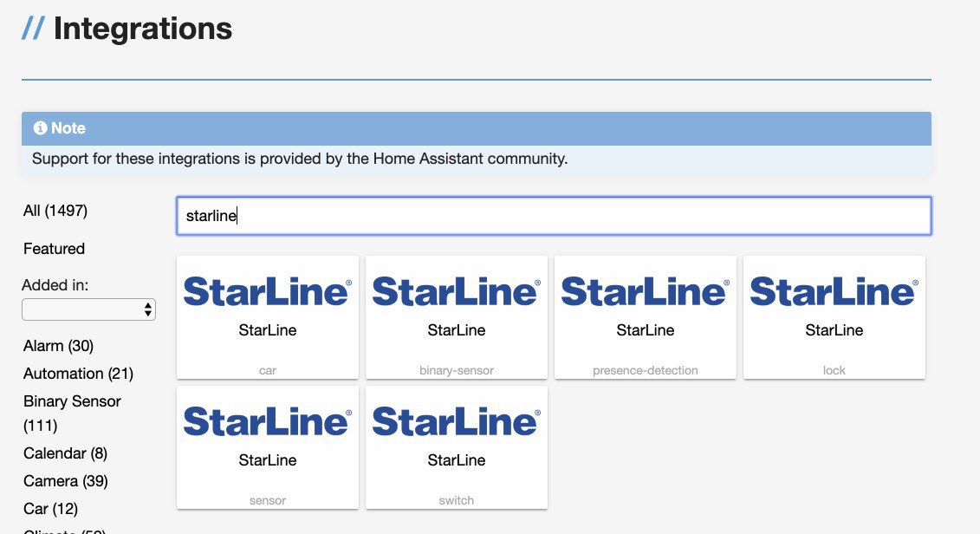Click the Home Assistant community support note text
The width and height of the screenshot is (980, 534).
pos(300,159)
